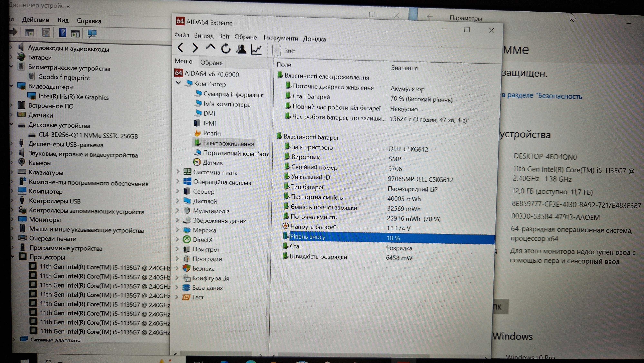
Task: Select Intel(R) Iris(R) Xe Graphics device
Action: pyautogui.click(x=74, y=97)
